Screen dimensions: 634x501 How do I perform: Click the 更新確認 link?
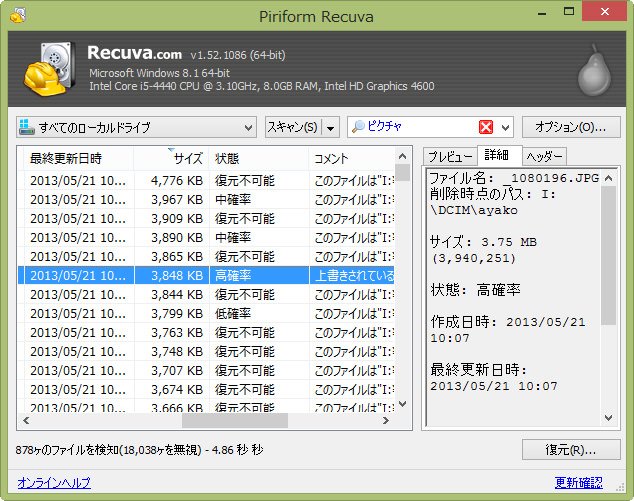point(579,482)
